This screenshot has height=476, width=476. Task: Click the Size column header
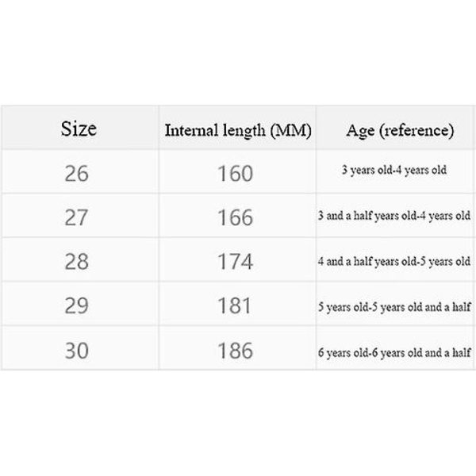80,127
